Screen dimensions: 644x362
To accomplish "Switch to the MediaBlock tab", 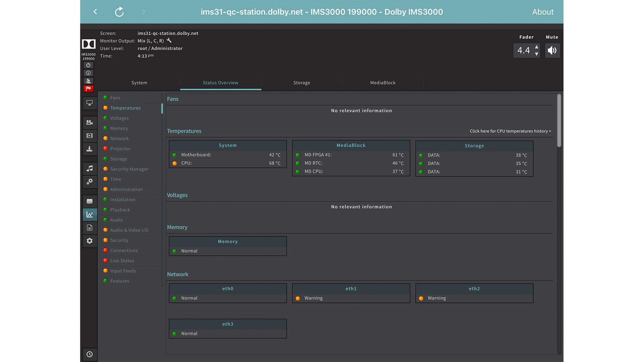I will coord(383,83).
